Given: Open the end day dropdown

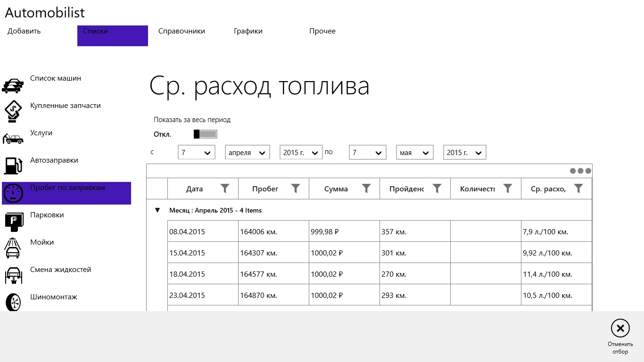Looking at the screenshot, I should [368, 152].
